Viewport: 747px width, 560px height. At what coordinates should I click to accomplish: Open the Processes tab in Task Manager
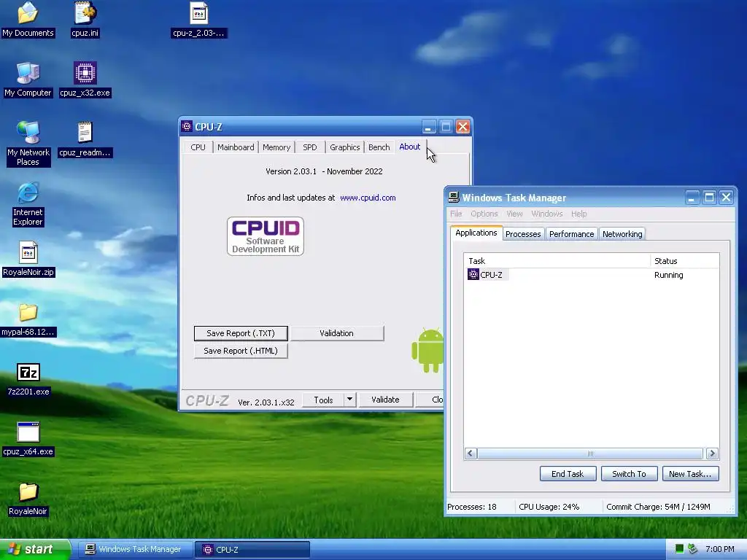pos(523,234)
